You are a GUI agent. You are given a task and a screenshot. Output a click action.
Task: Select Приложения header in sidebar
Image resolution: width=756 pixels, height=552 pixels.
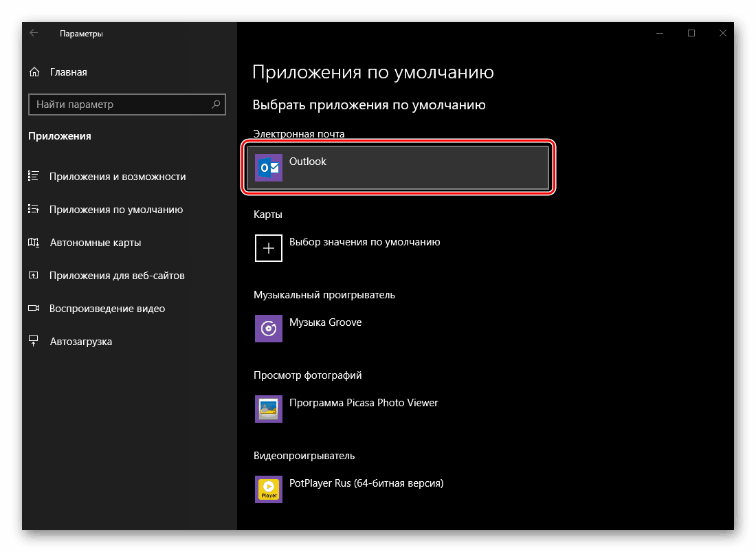click(x=59, y=136)
